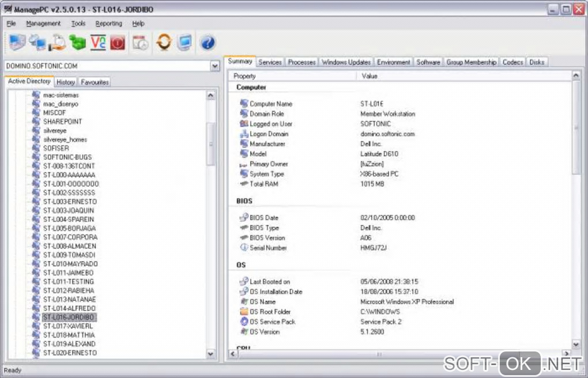The image size is (588, 378).
Task: Switch to the Services tab
Action: (270, 62)
